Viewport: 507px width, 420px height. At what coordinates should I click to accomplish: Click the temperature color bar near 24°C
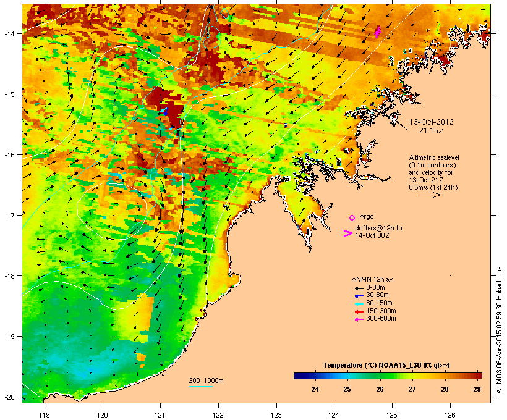(x=315, y=376)
